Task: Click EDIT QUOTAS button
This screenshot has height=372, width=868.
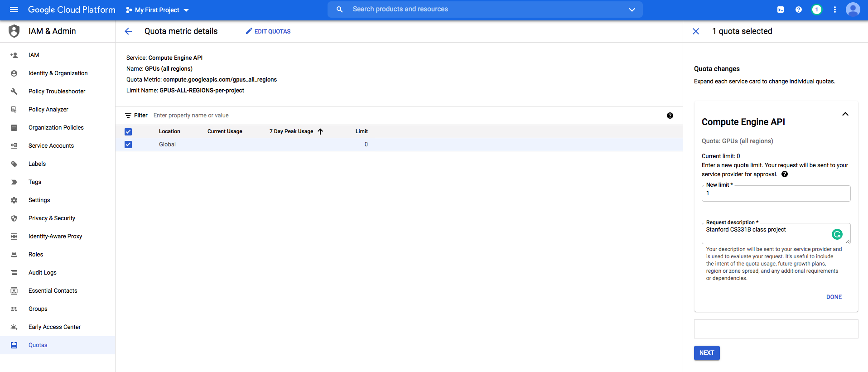Action: [x=268, y=31]
